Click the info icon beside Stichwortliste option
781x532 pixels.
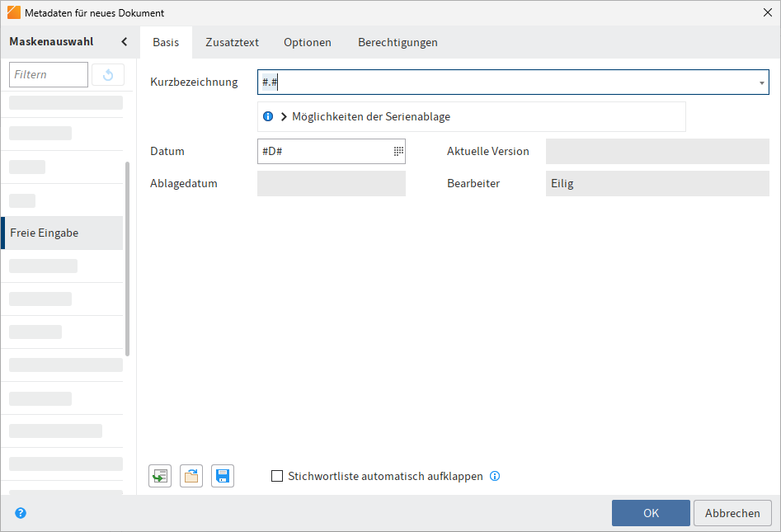[495, 476]
